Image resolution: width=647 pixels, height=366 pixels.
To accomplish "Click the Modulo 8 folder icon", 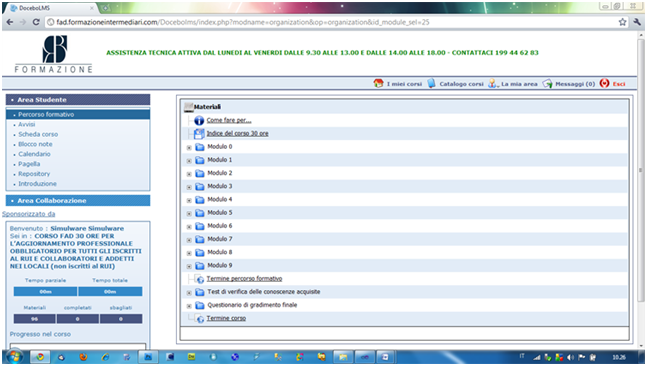I will click(200, 253).
